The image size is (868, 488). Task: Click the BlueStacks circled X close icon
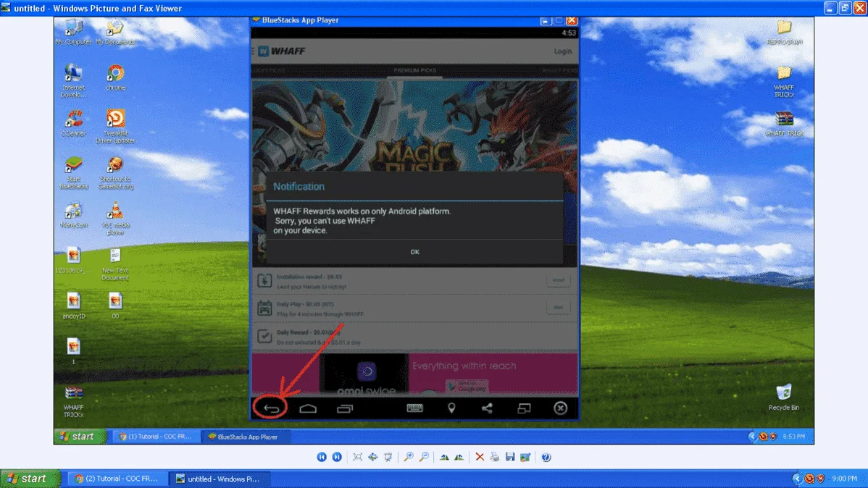560,408
